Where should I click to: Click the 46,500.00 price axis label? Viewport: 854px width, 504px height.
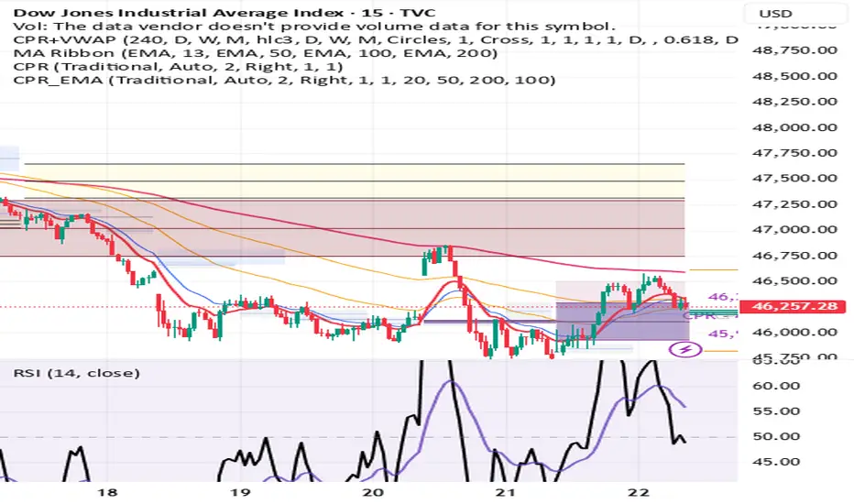pyautogui.click(x=794, y=281)
